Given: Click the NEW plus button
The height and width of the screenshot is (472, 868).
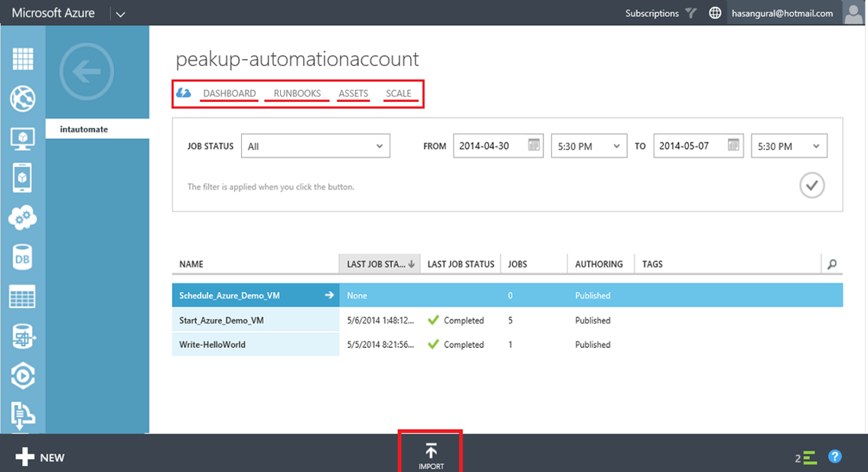Looking at the screenshot, I should point(40,457).
